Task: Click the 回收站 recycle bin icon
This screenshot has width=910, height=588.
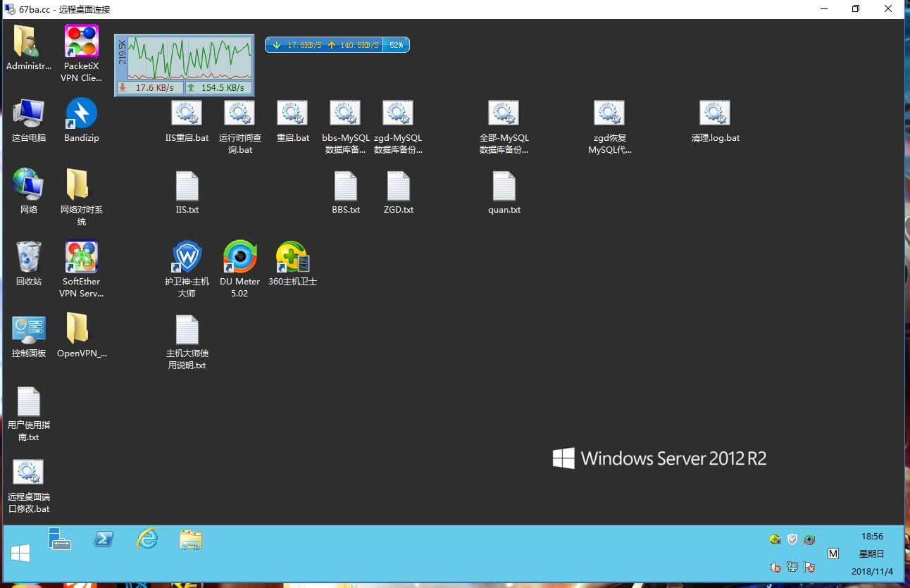Action: (29, 258)
